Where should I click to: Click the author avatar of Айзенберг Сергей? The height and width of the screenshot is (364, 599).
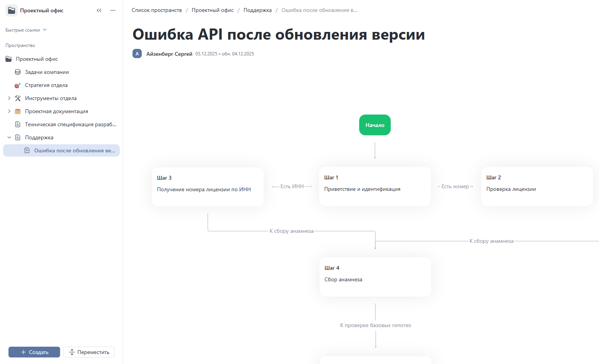(x=137, y=53)
